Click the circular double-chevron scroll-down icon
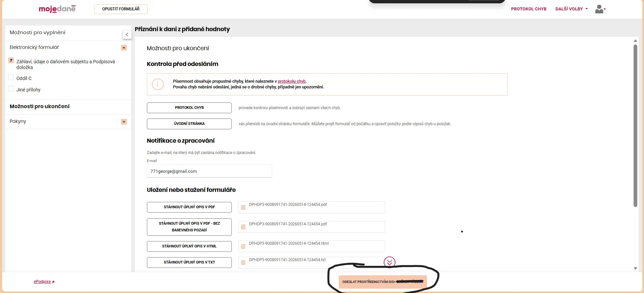This screenshot has width=644, height=293. [x=389, y=262]
